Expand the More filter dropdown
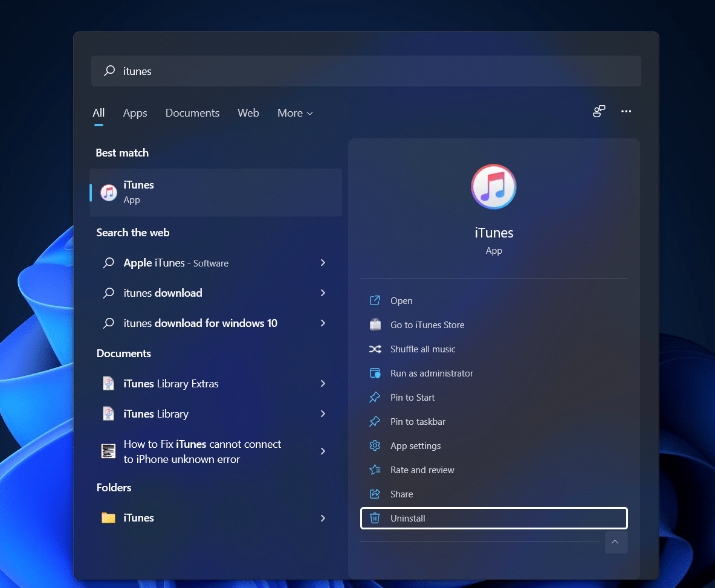The image size is (715, 588). [x=295, y=113]
